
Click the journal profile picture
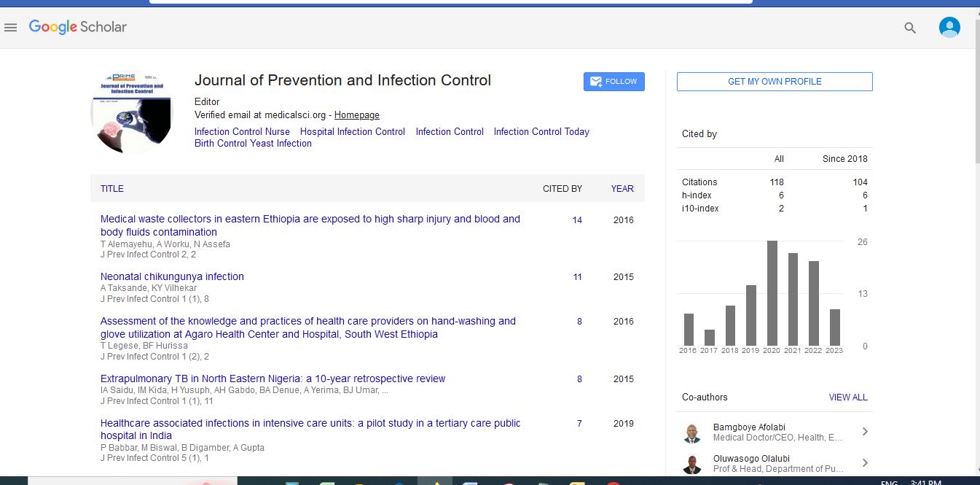130,112
